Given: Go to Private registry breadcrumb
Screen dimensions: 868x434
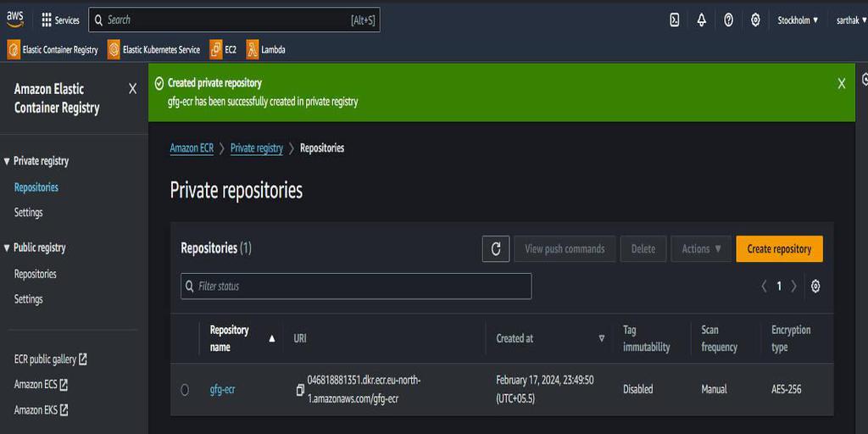Looking at the screenshot, I should pos(256,148).
